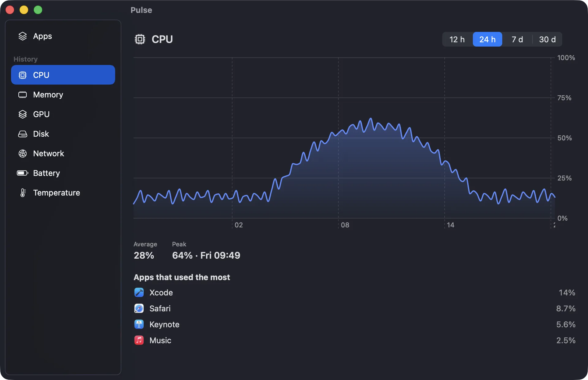
Task: Click the CPU chip icon beside heading
Action: pos(140,39)
